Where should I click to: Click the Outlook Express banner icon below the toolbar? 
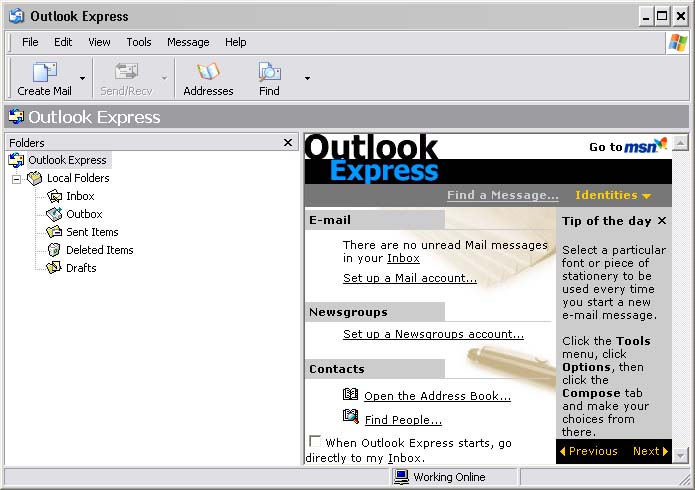16,117
